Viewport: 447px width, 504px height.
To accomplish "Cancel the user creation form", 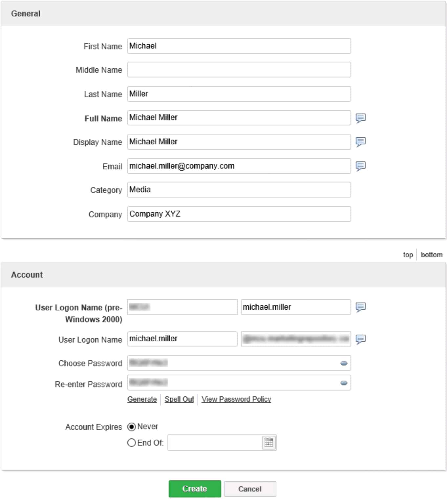I will pos(250,489).
